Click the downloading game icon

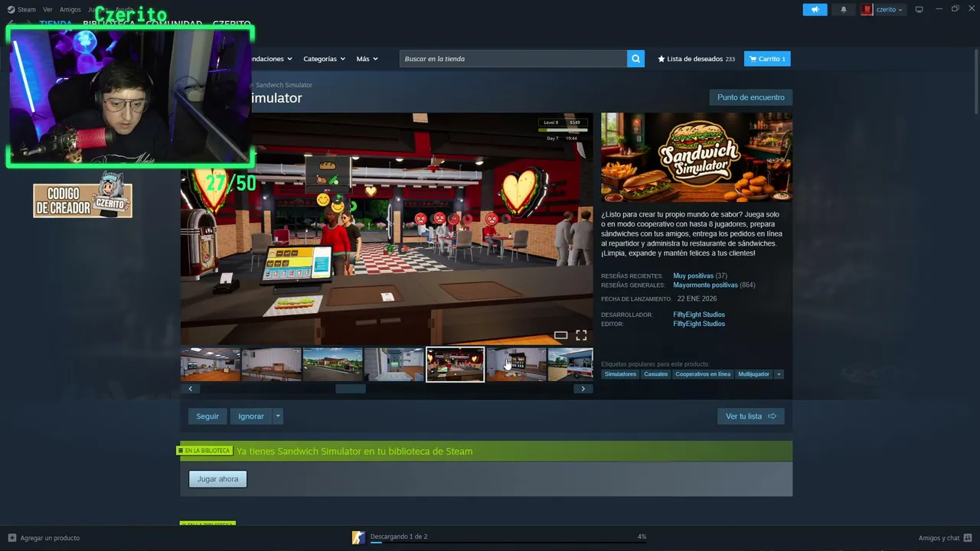[x=358, y=538]
